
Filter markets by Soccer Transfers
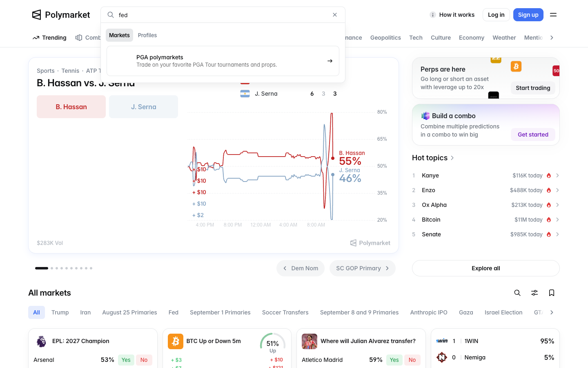point(285,312)
